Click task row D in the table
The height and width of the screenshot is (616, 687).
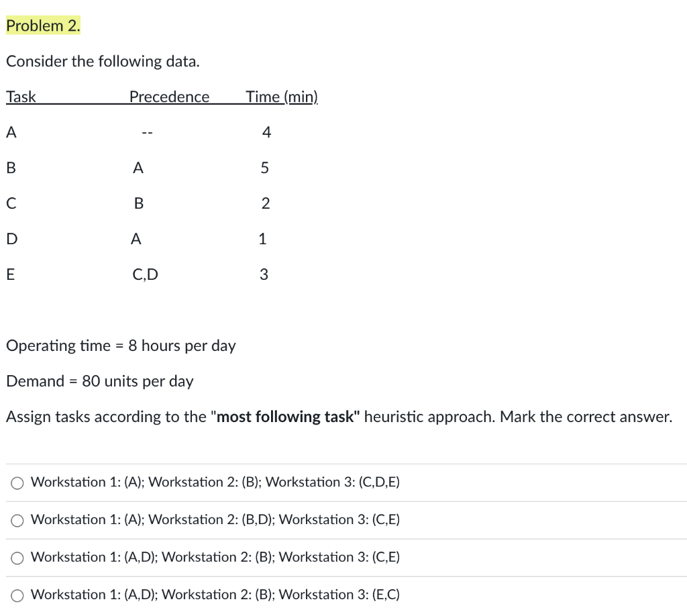click(x=11, y=238)
